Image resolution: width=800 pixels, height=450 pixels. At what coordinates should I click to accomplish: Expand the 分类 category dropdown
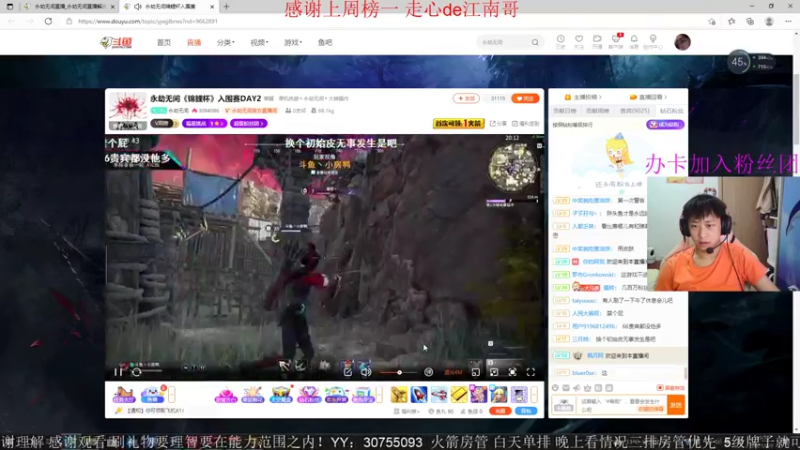click(x=226, y=42)
